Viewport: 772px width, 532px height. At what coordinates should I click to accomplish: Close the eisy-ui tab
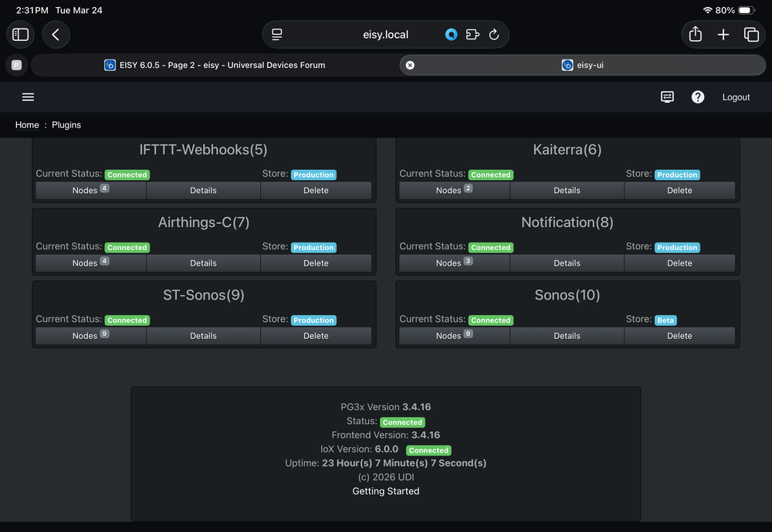click(x=410, y=66)
